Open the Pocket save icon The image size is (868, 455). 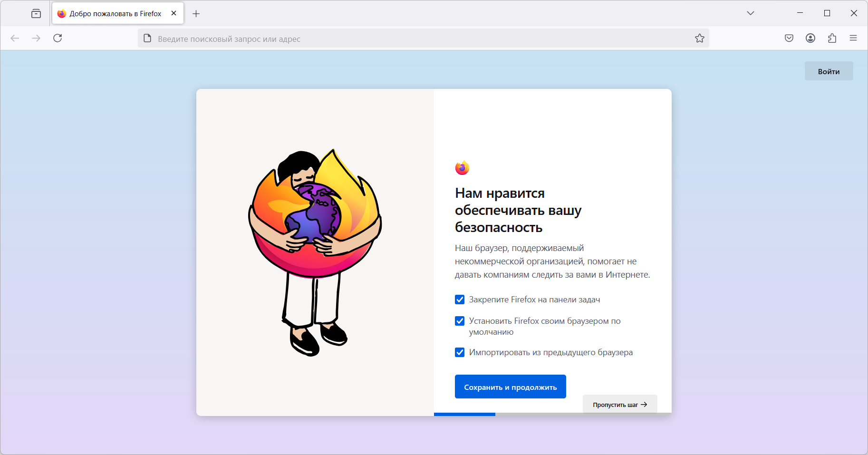[x=789, y=38]
